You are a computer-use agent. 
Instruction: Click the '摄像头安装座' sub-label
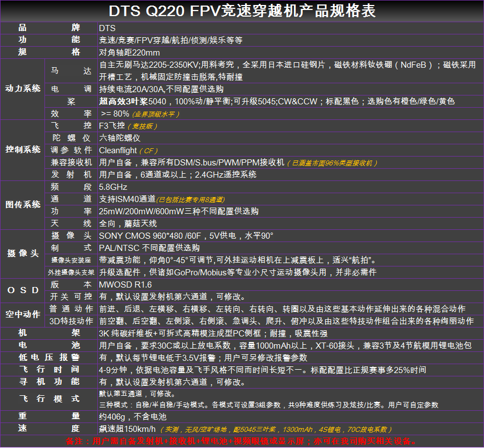[x=71, y=260]
